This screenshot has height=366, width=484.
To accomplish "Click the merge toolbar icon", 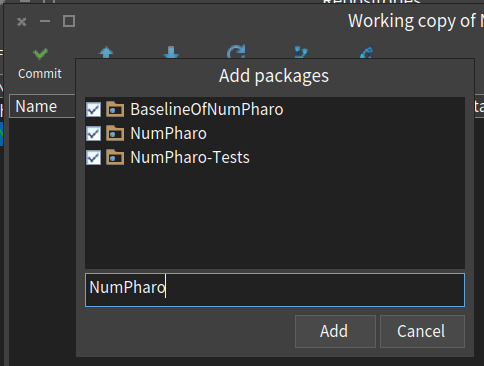I will coord(366,53).
